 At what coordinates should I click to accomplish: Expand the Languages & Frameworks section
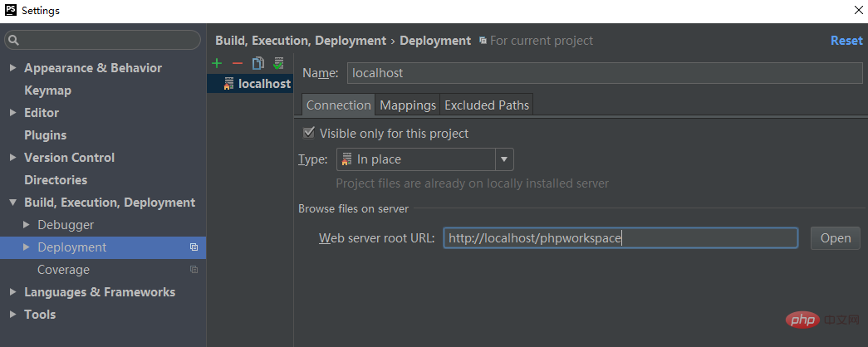[x=13, y=292]
